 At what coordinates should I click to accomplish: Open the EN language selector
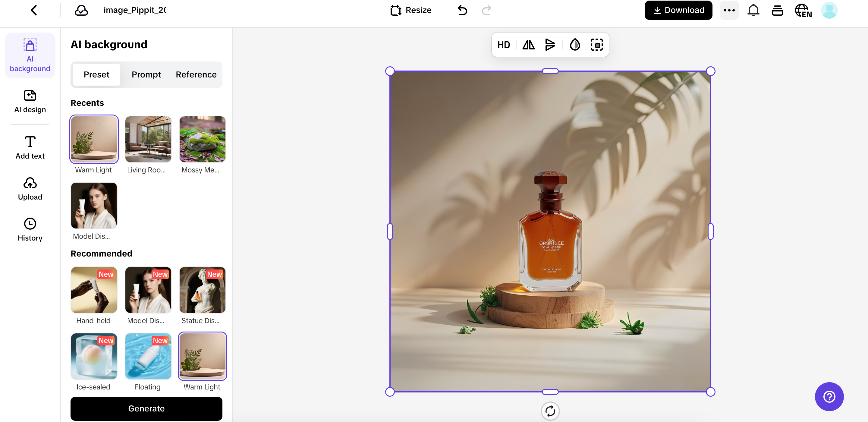pos(803,10)
